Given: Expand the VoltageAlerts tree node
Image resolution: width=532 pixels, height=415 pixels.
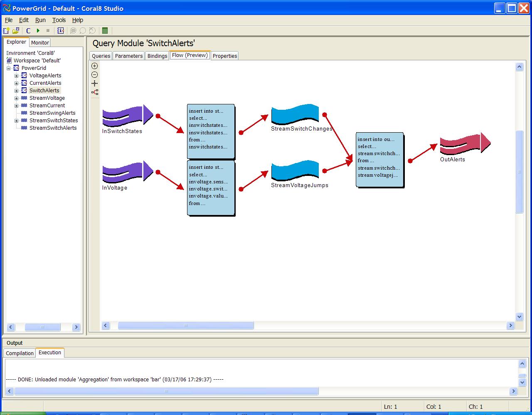Looking at the screenshot, I should 17,76.
